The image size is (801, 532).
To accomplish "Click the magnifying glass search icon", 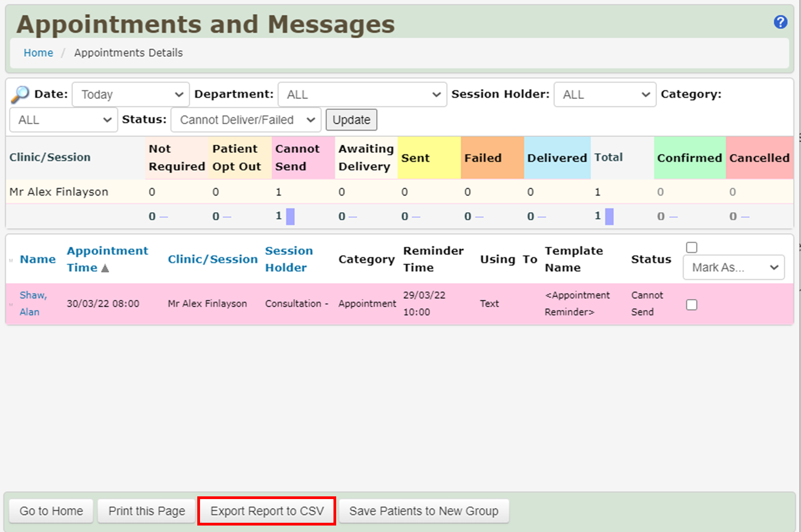I will (x=20, y=95).
